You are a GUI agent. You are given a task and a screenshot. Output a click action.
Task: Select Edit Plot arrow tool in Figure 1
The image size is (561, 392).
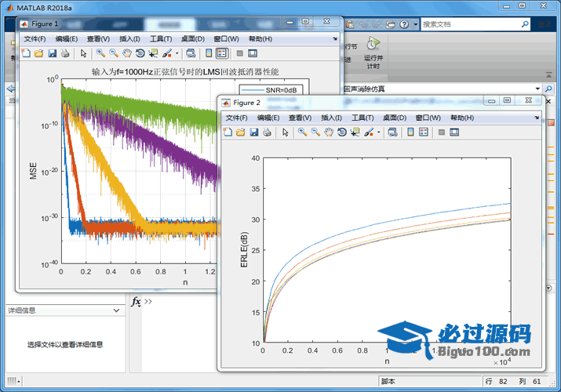[83, 53]
